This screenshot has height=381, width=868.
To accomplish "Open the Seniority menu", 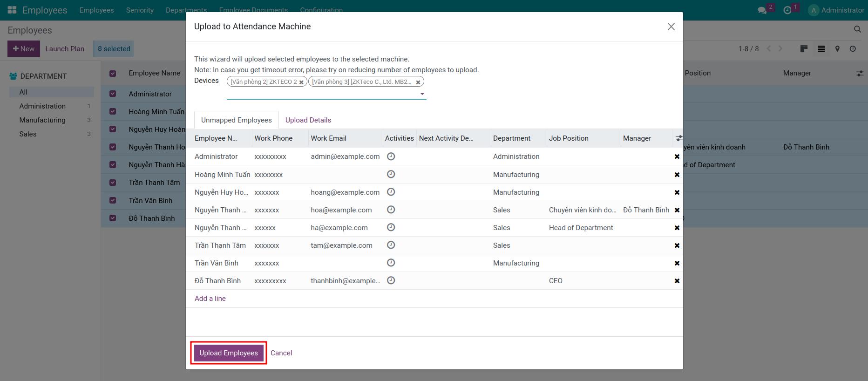I will (x=140, y=10).
